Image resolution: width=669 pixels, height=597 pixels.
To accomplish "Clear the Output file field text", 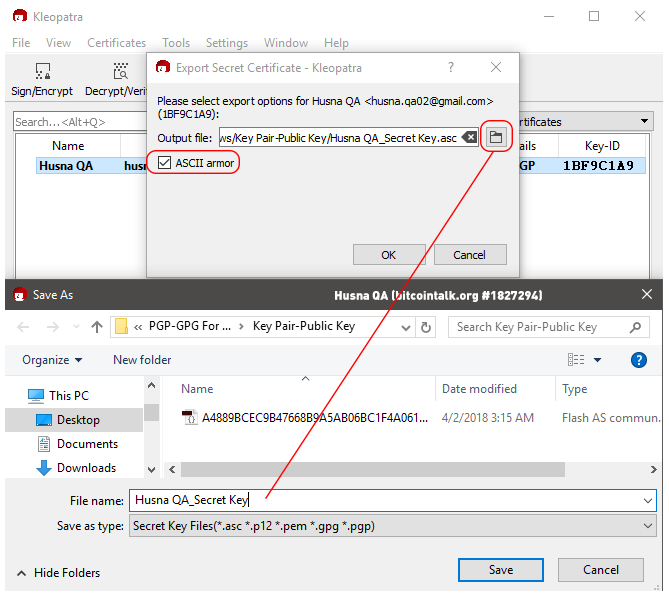I will tap(470, 137).
